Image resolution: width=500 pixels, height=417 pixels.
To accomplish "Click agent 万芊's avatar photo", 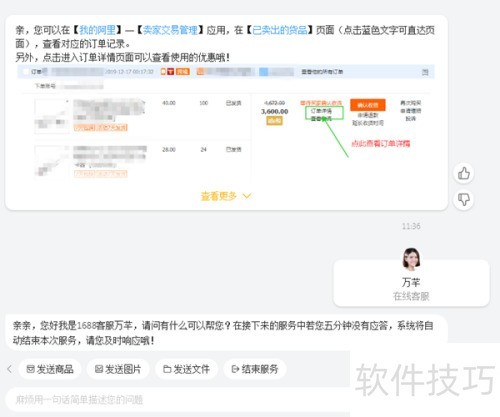I will (x=411, y=258).
